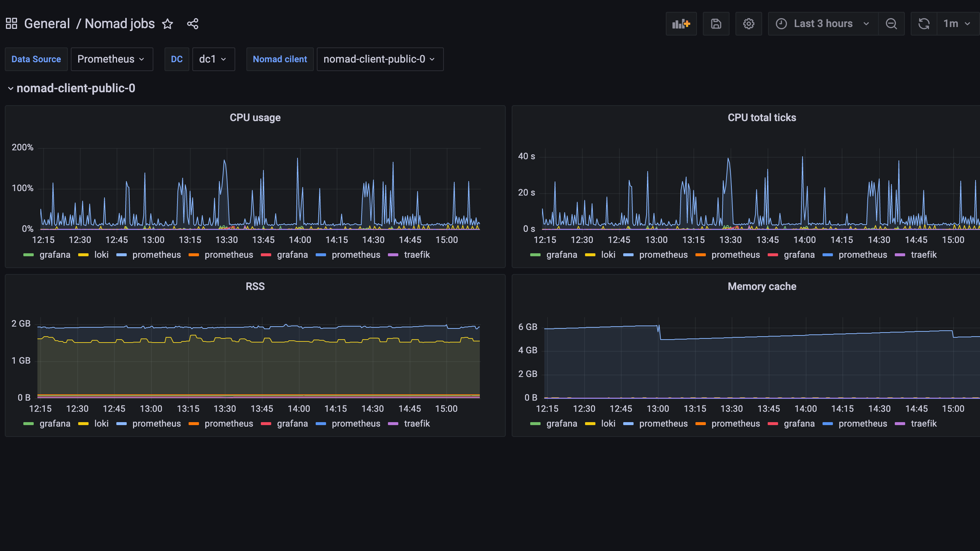Open the dc1 datacenter dropdown
Screen dimensions: 980x551
[213, 59]
